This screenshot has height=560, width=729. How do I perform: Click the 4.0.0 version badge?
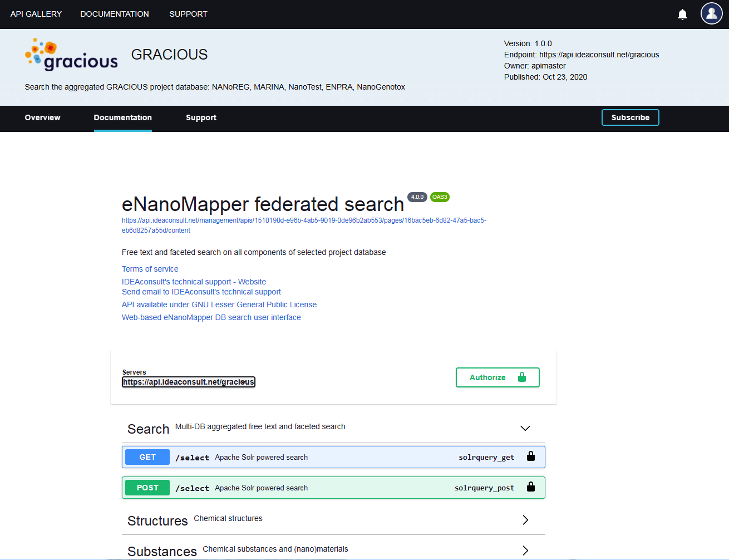click(417, 197)
